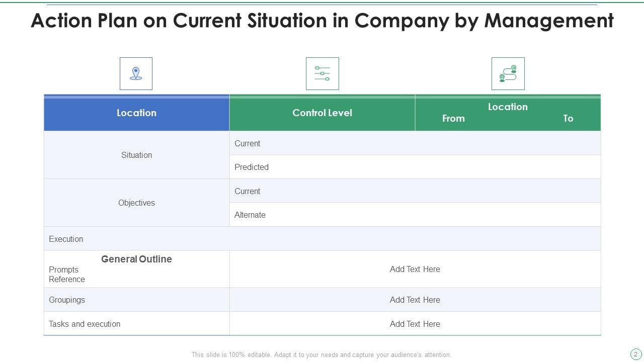
Task: Select the Objectives row cell
Action: 136,203
